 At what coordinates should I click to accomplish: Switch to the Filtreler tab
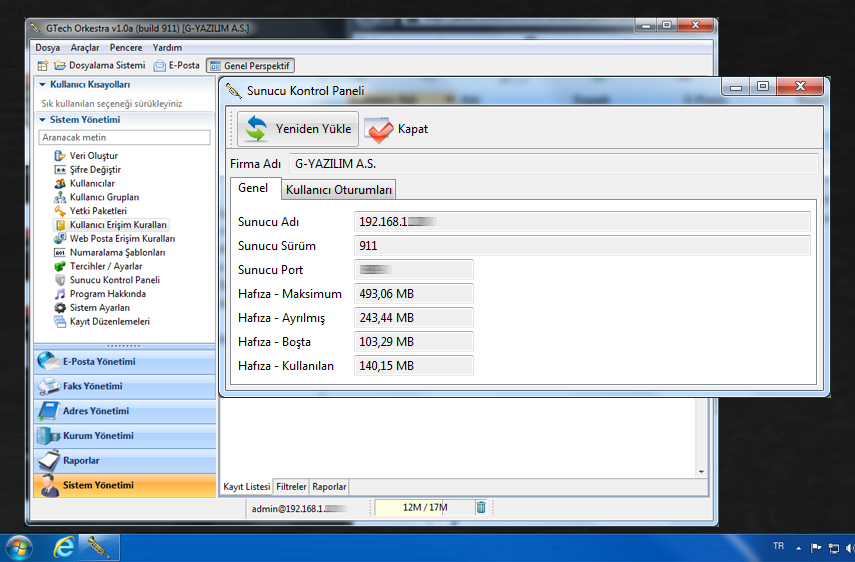[x=291, y=487]
